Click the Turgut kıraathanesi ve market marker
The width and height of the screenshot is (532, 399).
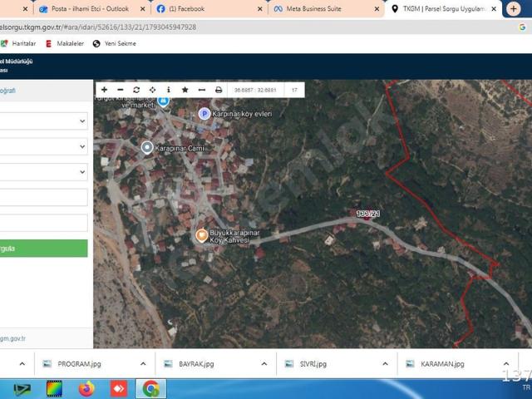163,101
